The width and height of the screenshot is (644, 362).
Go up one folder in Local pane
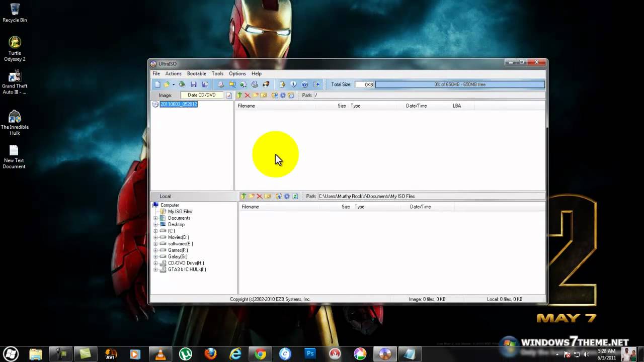tap(243, 196)
